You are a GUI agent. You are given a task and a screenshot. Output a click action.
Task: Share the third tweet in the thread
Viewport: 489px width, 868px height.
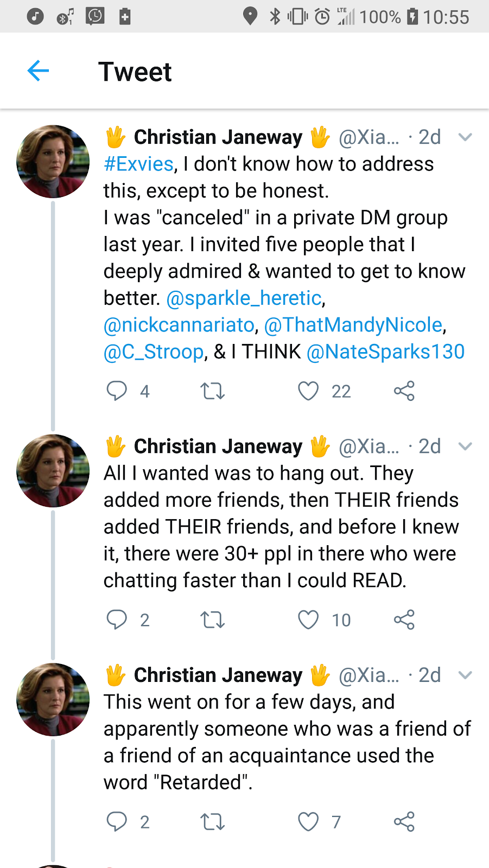[404, 822]
